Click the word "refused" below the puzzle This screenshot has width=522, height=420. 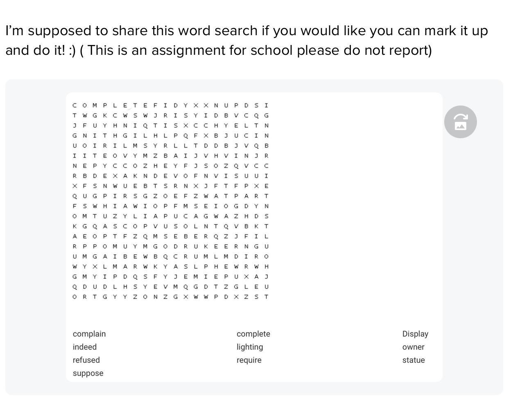(x=86, y=360)
